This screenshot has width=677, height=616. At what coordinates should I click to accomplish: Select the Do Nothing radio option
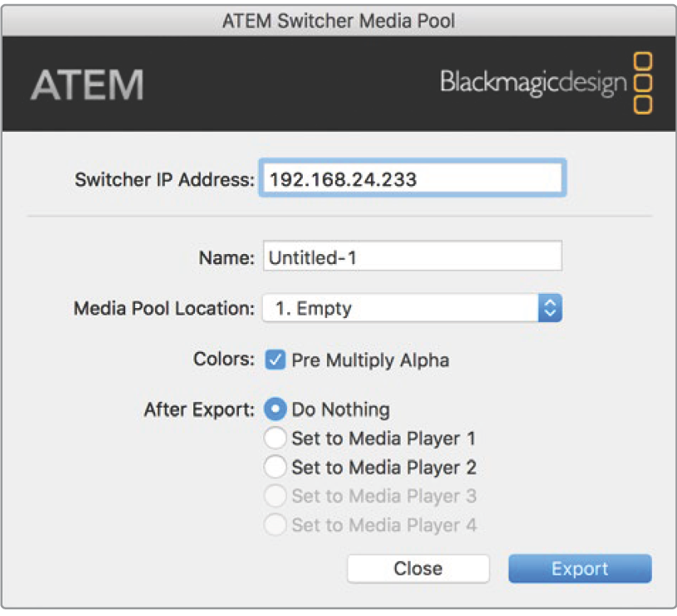[276, 409]
